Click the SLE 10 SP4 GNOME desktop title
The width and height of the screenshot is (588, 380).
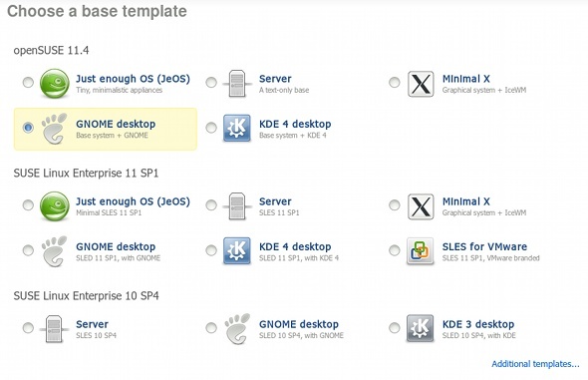(x=299, y=324)
